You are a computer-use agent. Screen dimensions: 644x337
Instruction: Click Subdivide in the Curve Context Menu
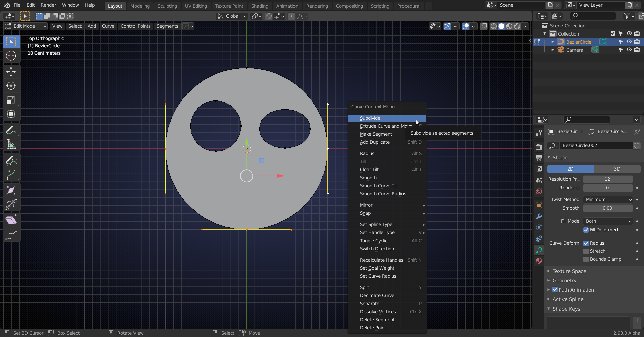(x=370, y=118)
